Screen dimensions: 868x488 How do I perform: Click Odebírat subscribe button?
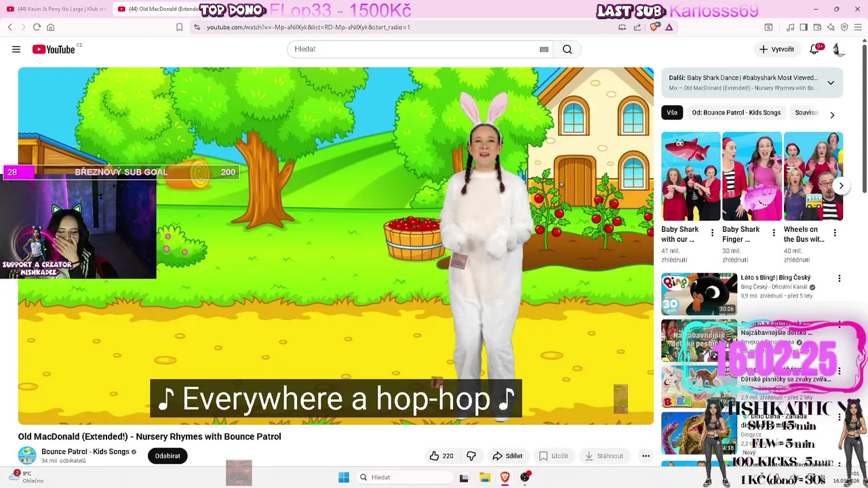[167, 456]
